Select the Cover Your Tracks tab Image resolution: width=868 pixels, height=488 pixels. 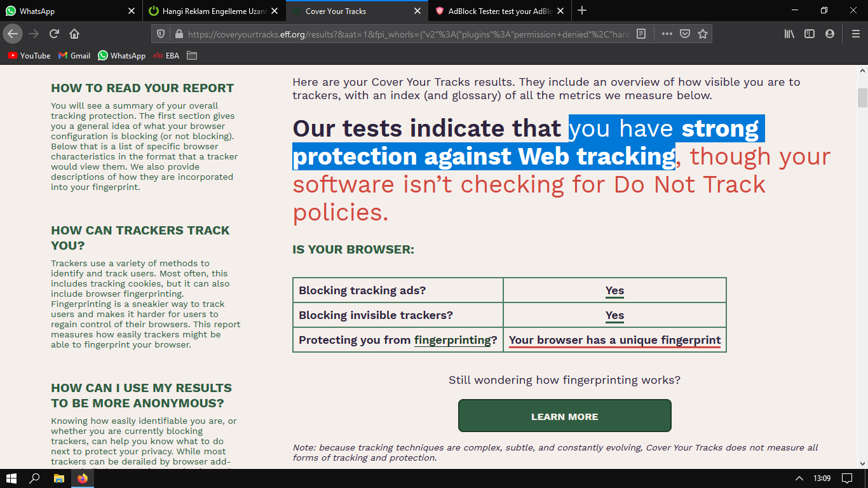pyautogui.click(x=357, y=11)
